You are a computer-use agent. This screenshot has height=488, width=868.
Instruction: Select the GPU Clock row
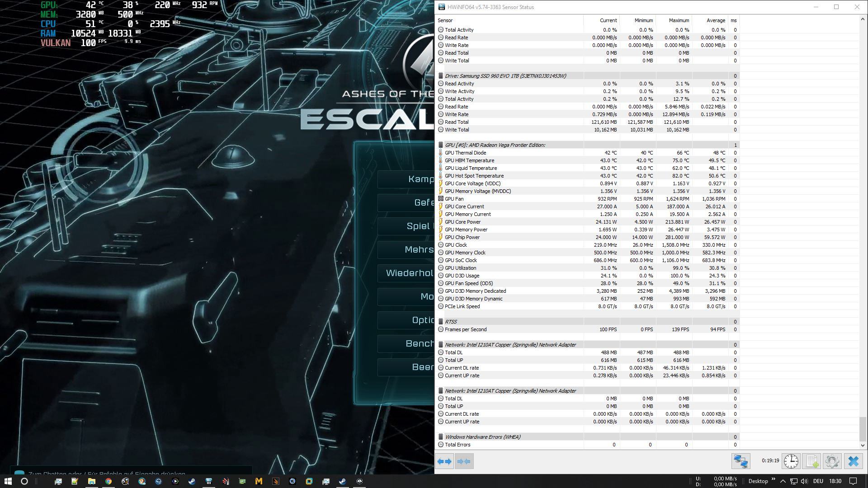coord(588,245)
